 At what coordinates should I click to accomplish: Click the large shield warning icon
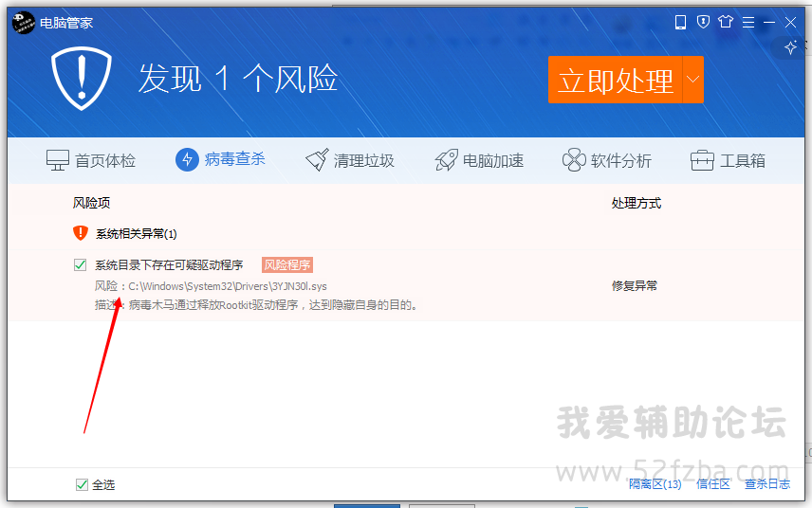[x=82, y=79]
